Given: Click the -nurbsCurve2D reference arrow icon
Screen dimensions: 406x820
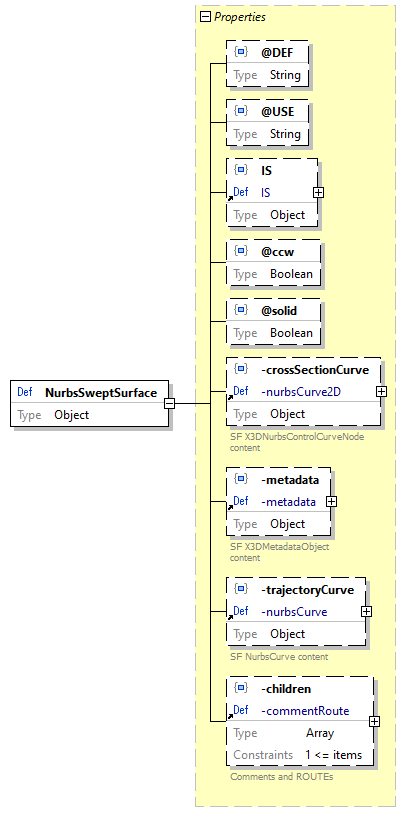Looking at the screenshot, I should coord(230,396).
